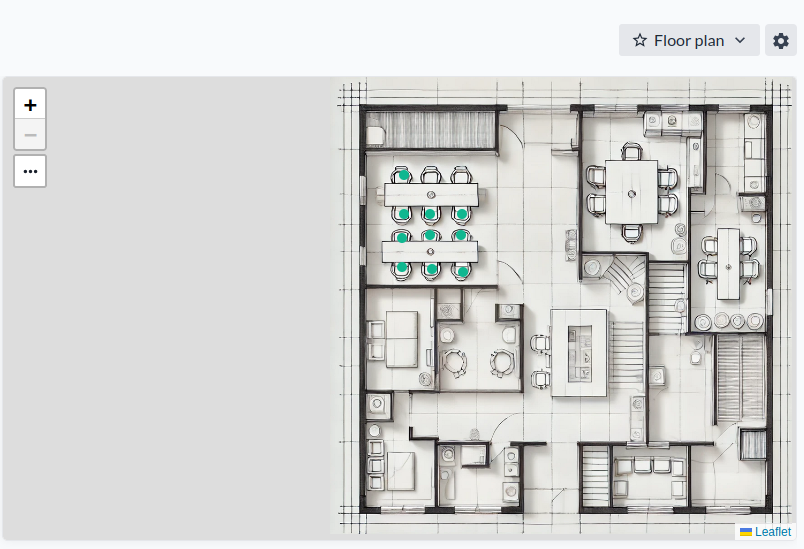Select right green marker above the lower table
The image size is (804, 549).
click(x=461, y=236)
